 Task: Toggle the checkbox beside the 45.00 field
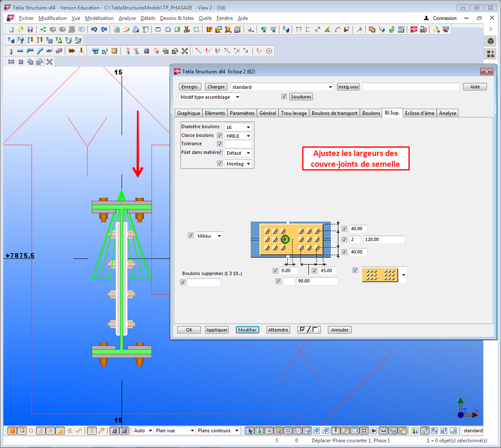[x=314, y=271]
